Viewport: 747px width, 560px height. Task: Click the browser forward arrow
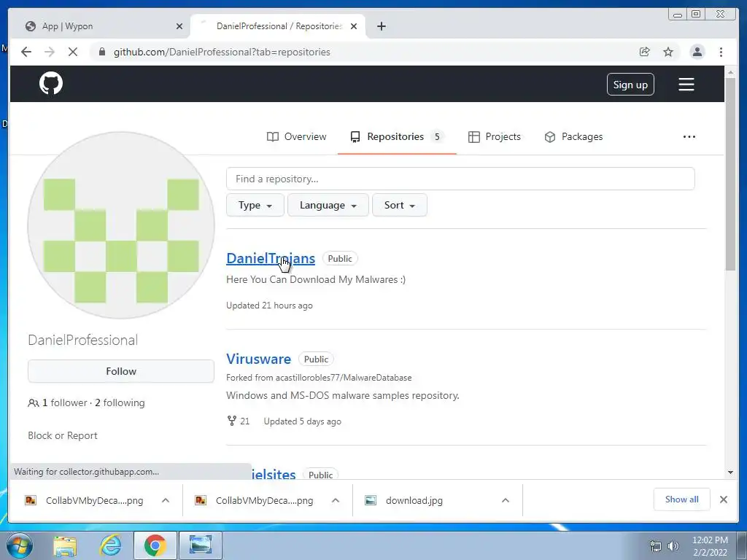point(50,52)
